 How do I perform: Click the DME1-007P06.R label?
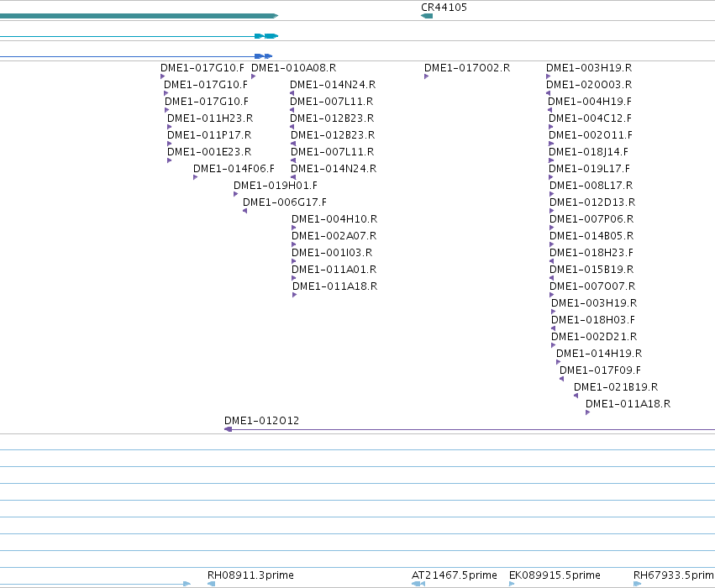point(591,219)
